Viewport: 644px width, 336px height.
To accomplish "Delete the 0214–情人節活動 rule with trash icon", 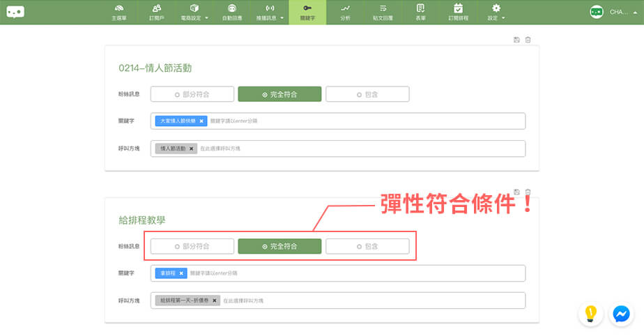I will pyautogui.click(x=528, y=40).
